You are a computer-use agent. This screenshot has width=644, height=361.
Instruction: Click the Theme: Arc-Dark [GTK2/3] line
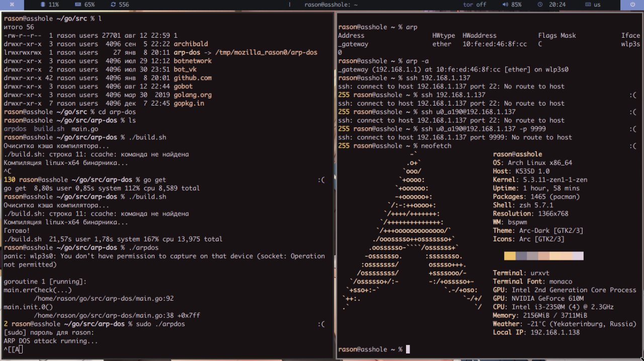[538, 230]
